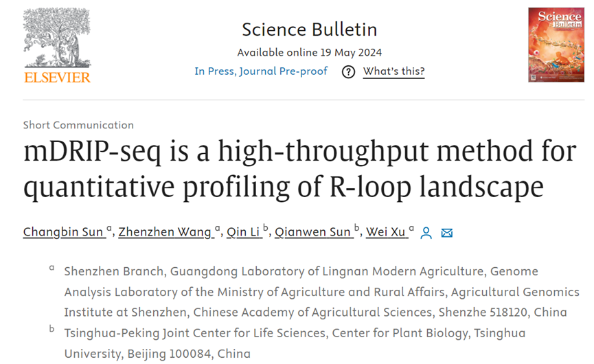This screenshot has height=364, width=594.
Task: Click the Tsinghua-Peking Joint Center affiliation text
Action: point(295,343)
